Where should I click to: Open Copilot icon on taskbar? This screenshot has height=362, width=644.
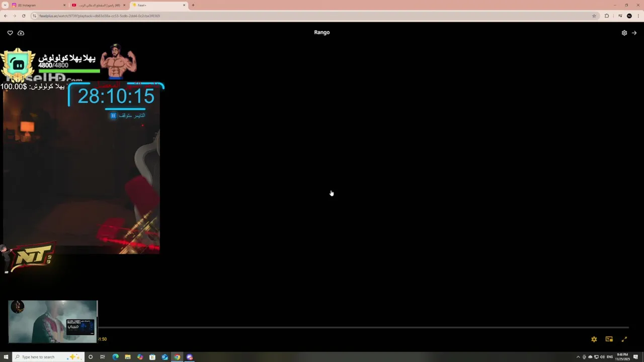click(140, 357)
